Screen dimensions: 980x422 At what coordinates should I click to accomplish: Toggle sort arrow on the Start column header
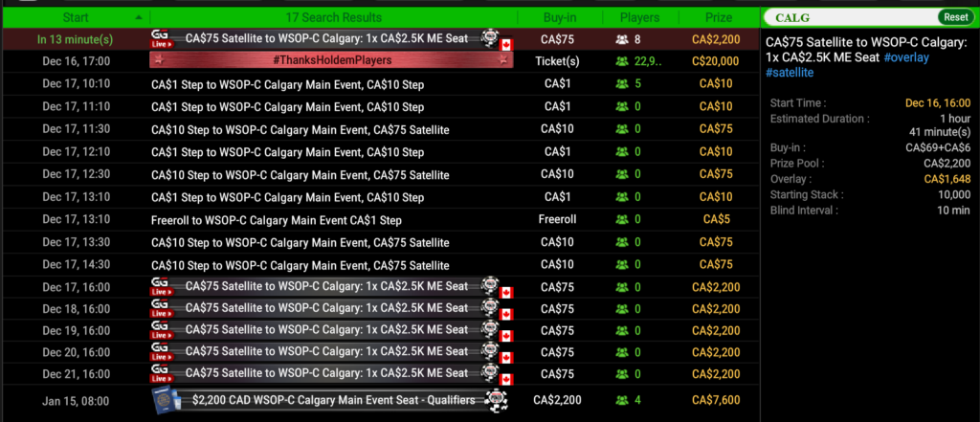[x=141, y=17]
